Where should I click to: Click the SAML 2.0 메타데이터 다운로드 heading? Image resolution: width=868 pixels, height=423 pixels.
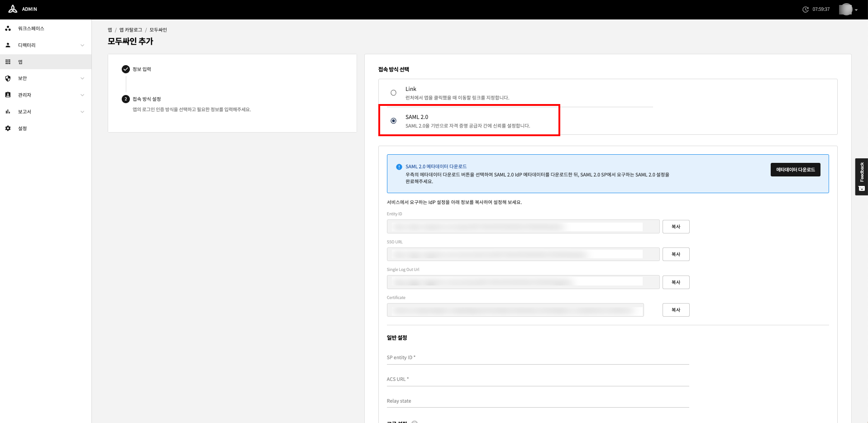(x=436, y=166)
